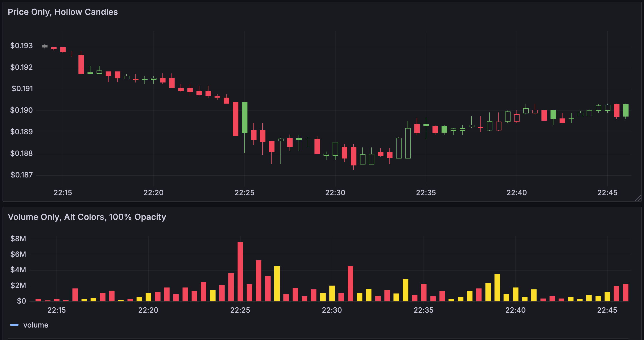Click the last red volume bar at far right
644x340 pixels.
[x=626, y=292]
